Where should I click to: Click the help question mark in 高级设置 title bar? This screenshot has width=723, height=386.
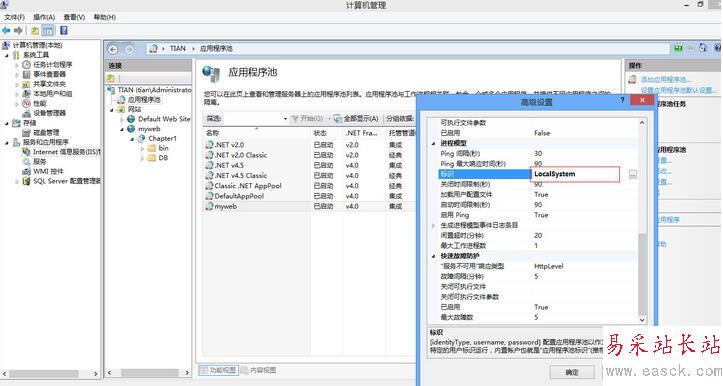(622, 100)
